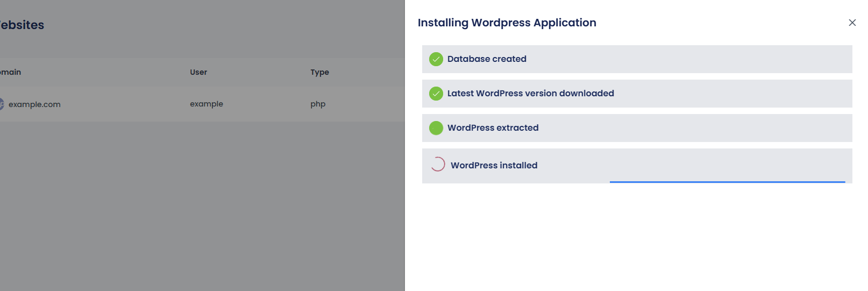This screenshot has width=868, height=291.
Task: Sort by the User column header
Action: (198, 72)
